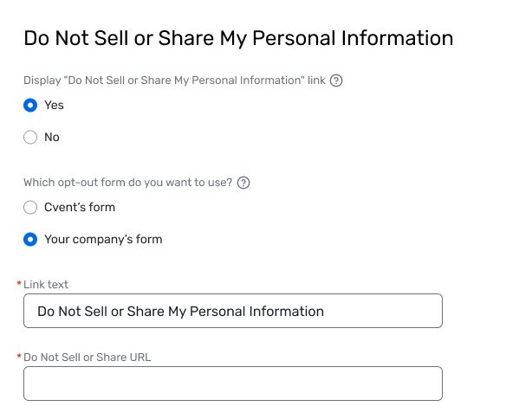Open help icon beside opt-out form question
The height and width of the screenshot is (419, 532).
point(243,183)
